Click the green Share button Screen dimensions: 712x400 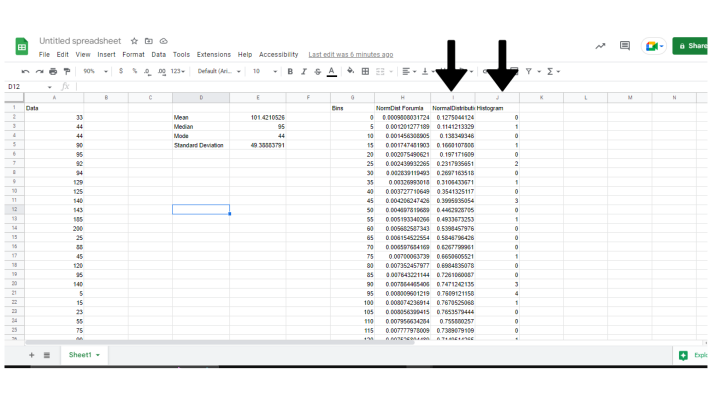tap(691, 46)
